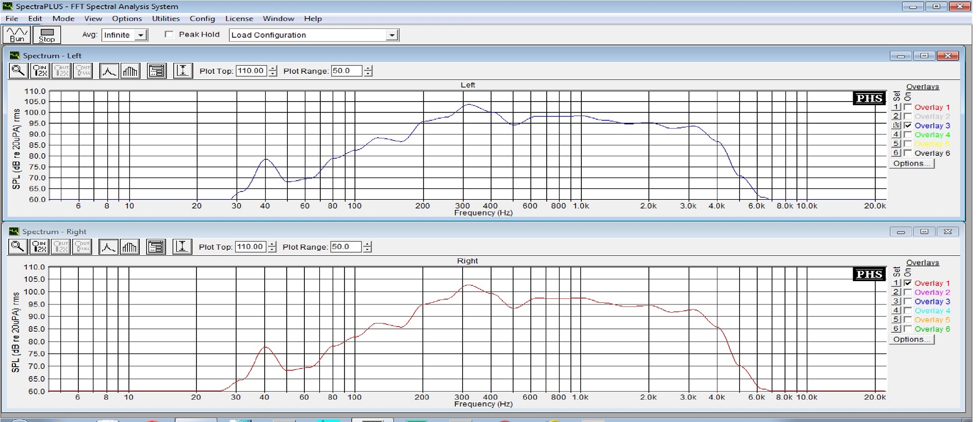Screen dimensions: 980x422
Task: Expand the Load Configuration dropdown
Action: pyautogui.click(x=392, y=35)
